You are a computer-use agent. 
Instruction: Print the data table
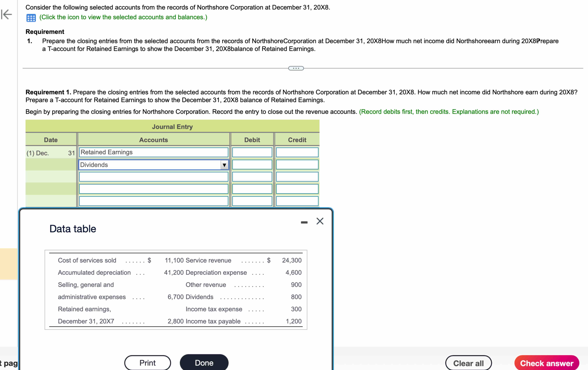[x=147, y=363]
